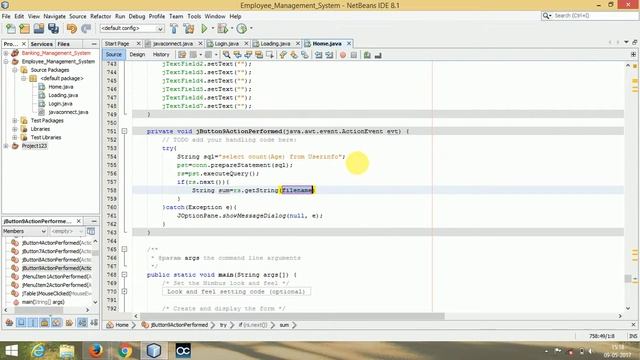Viewport: 640px width, 360px height.
Task: Switch to the javaconnect.java tab
Action: click(x=173, y=44)
